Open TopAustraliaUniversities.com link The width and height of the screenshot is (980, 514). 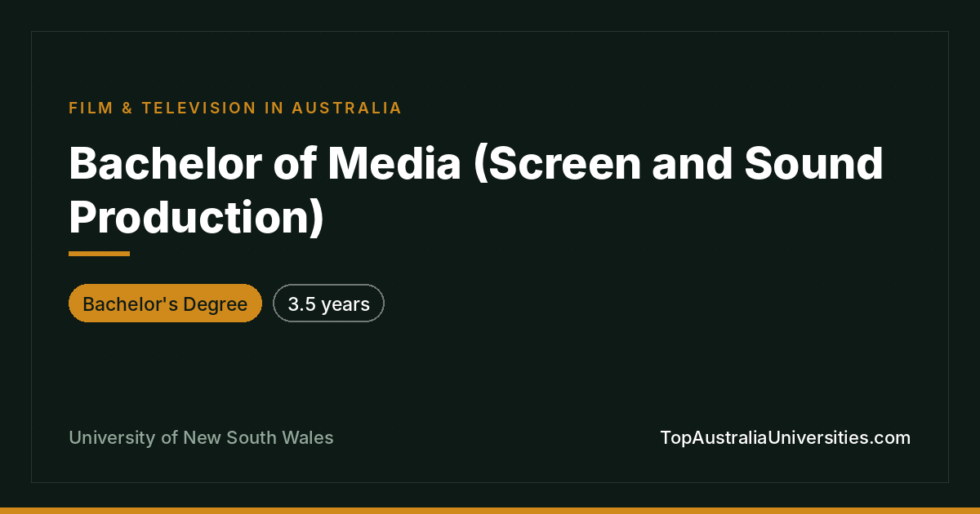pyautogui.click(x=785, y=437)
